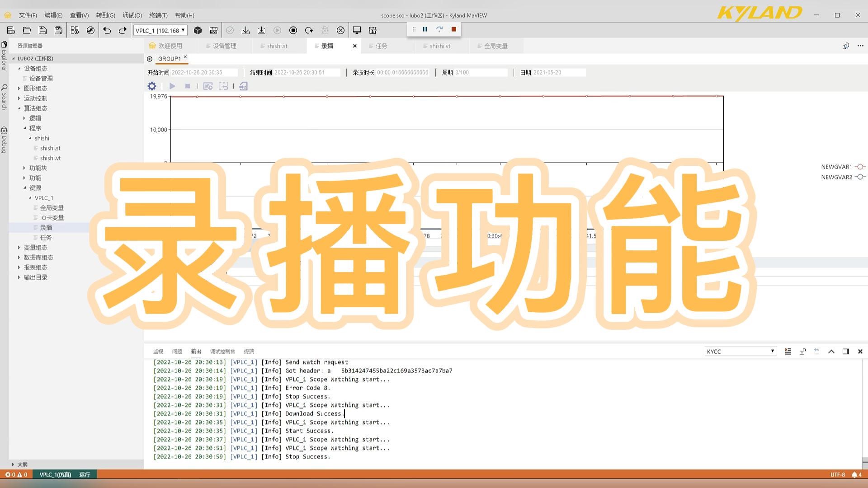868x488 pixels.
Task: Click the 结束时间 end time field
Action: point(307,72)
